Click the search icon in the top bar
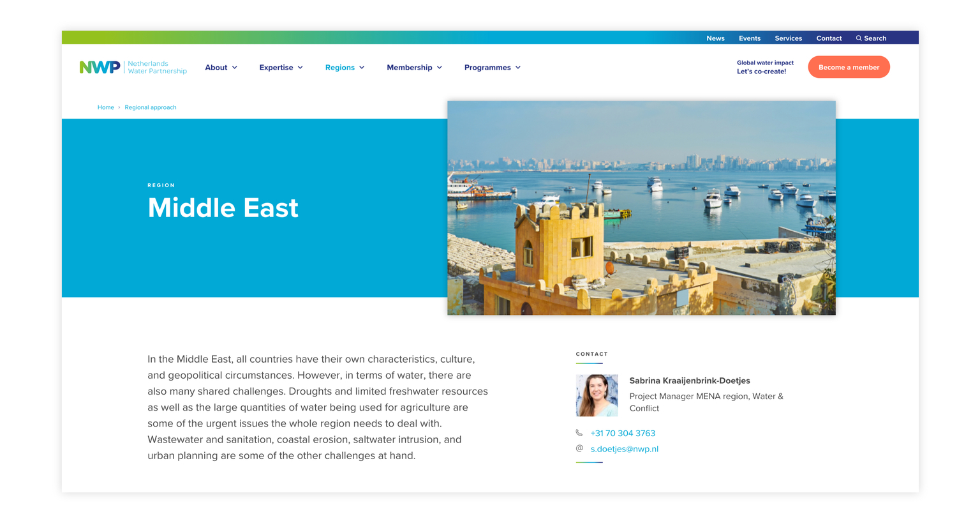This screenshot has width=980, height=523. pos(858,38)
